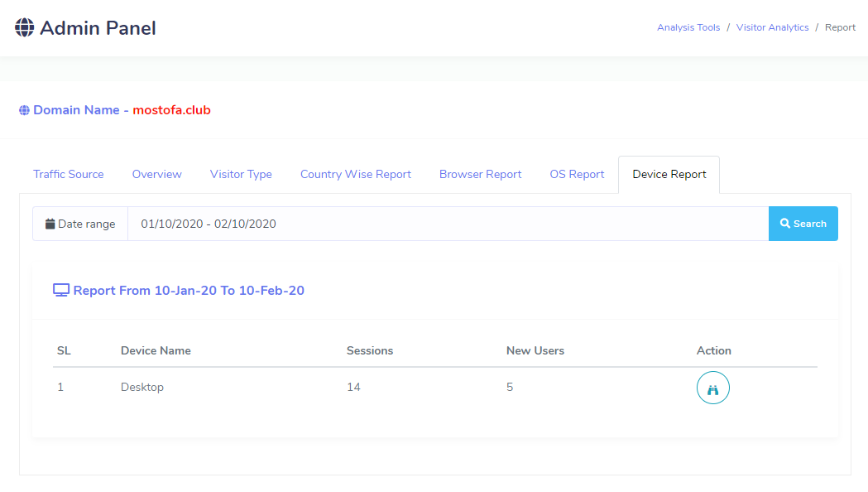The image size is (868, 492).
Task: Focus the date range input field
Action: point(447,224)
